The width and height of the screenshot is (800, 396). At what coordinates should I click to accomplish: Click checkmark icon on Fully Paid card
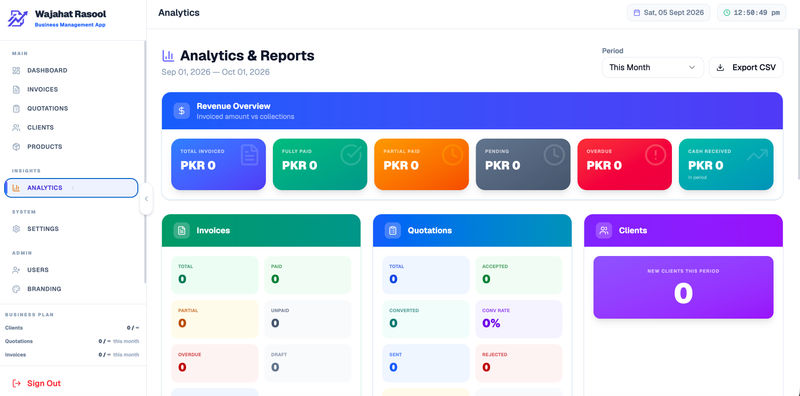click(x=351, y=155)
